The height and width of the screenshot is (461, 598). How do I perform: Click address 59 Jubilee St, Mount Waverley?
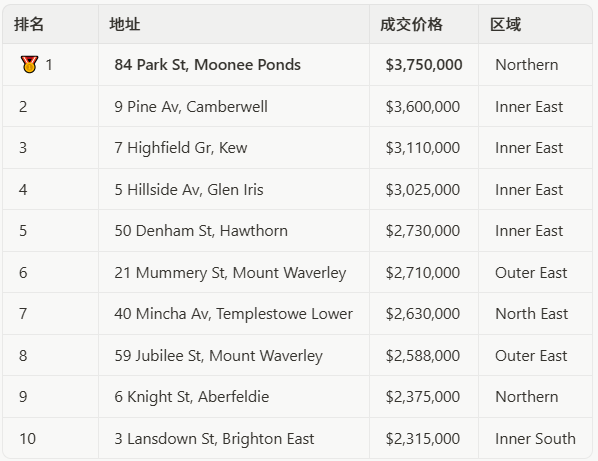(x=219, y=355)
